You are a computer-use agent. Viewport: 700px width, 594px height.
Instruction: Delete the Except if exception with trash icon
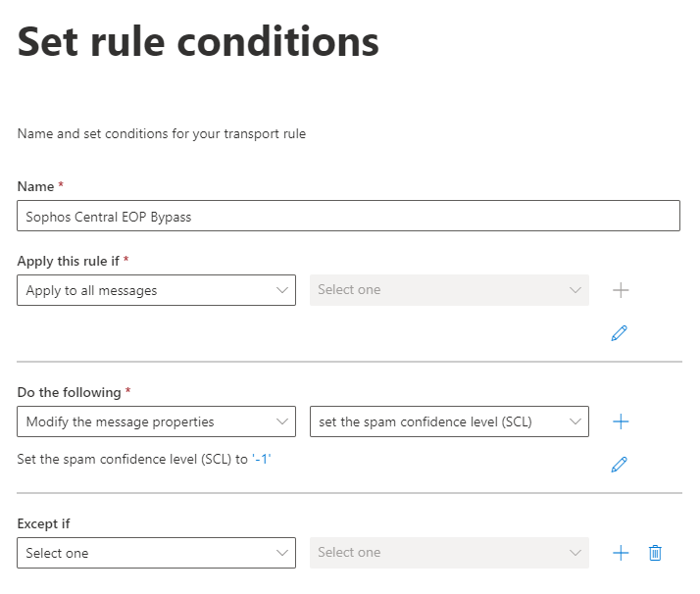click(655, 553)
